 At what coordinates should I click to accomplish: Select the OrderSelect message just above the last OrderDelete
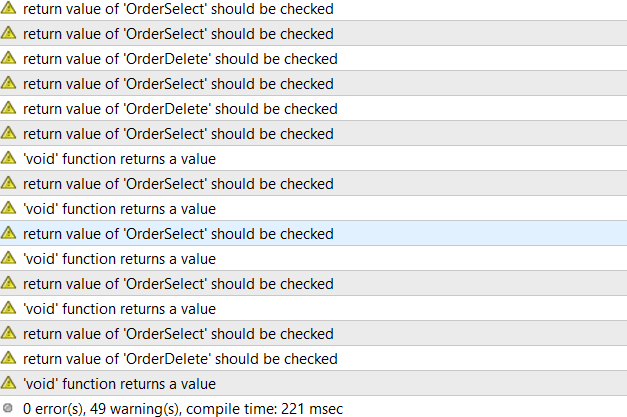[x=178, y=334]
